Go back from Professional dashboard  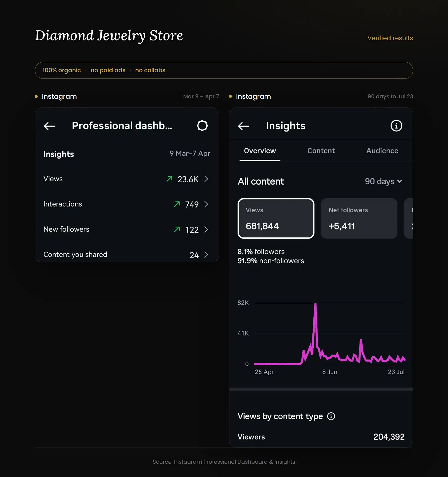pyautogui.click(x=49, y=126)
